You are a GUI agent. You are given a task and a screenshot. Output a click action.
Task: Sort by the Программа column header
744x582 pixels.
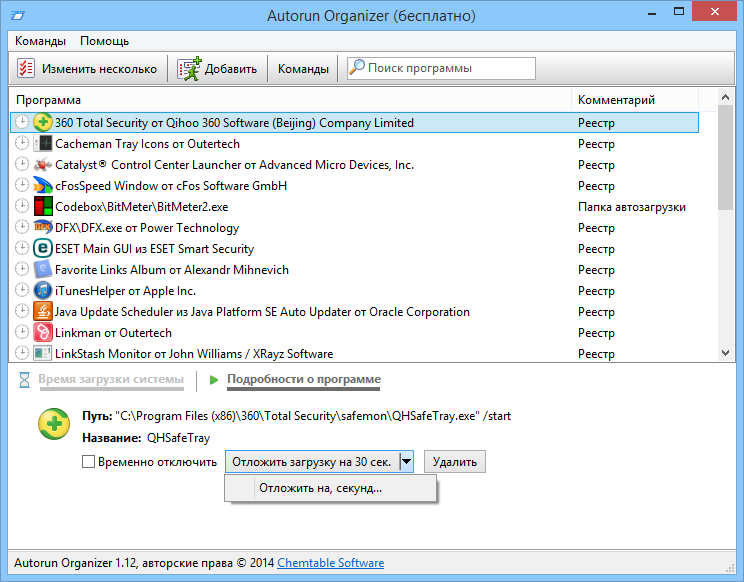point(290,100)
